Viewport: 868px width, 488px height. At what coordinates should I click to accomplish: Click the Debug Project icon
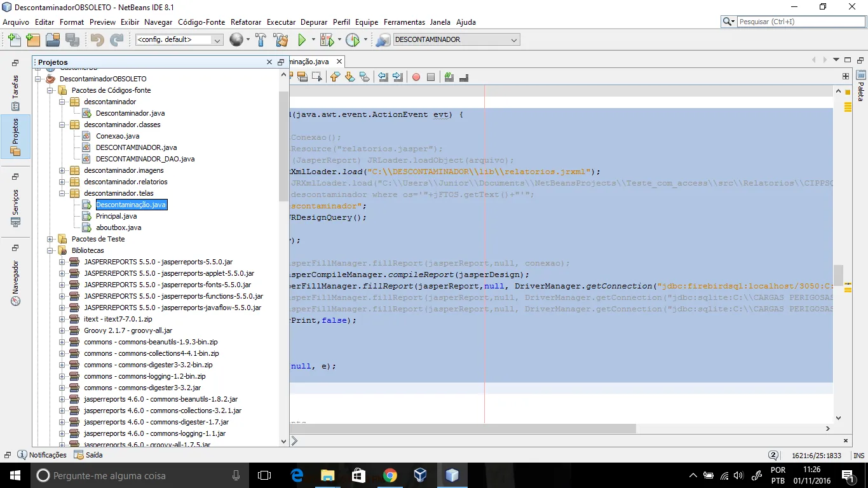327,40
